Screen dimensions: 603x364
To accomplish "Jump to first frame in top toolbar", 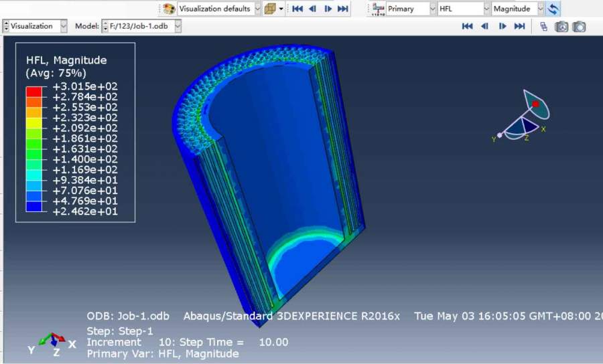I will (x=297, y=9).
